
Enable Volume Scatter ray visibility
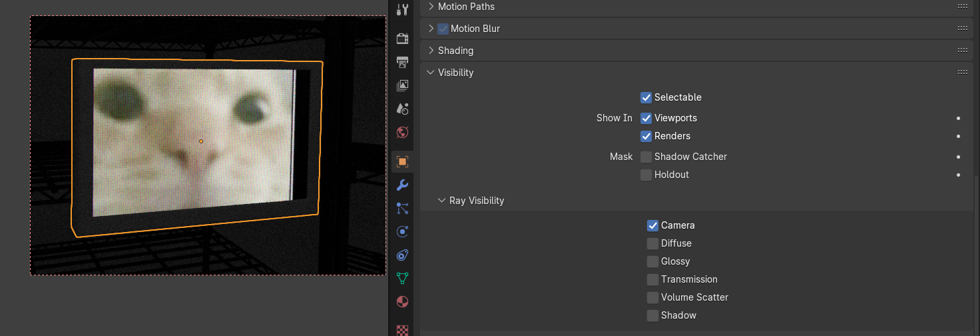[x=652, y=297]
